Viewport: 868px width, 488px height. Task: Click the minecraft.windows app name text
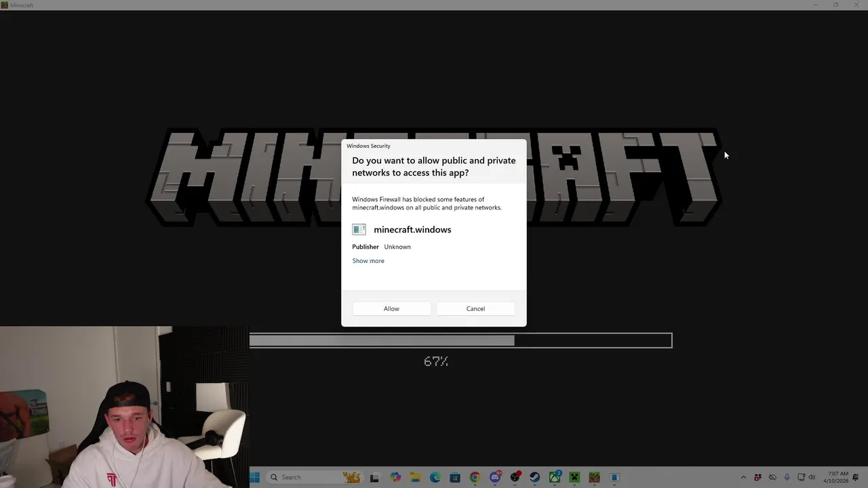412,230
